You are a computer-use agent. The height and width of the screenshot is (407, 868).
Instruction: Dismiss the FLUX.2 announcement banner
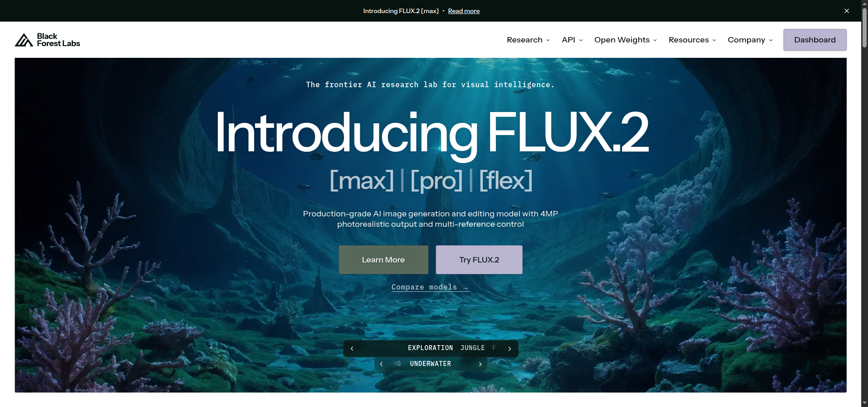(x=847, y=11)
